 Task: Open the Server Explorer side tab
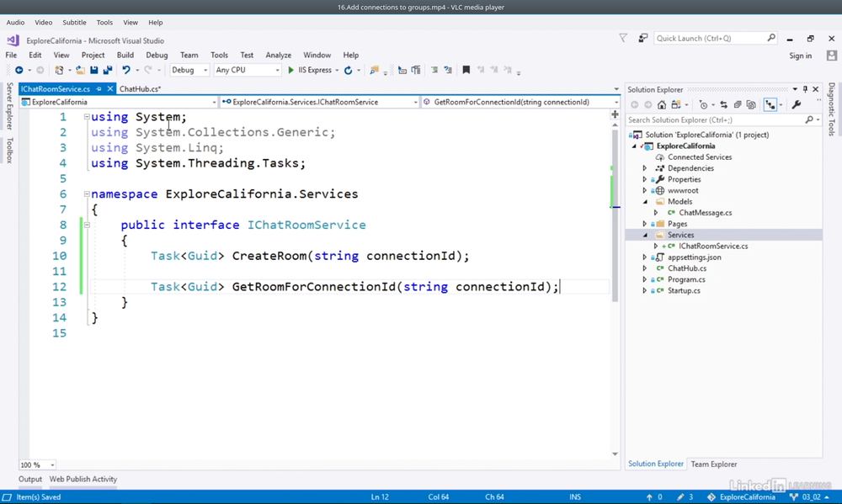pyautogui.click(x=9, y=106)
